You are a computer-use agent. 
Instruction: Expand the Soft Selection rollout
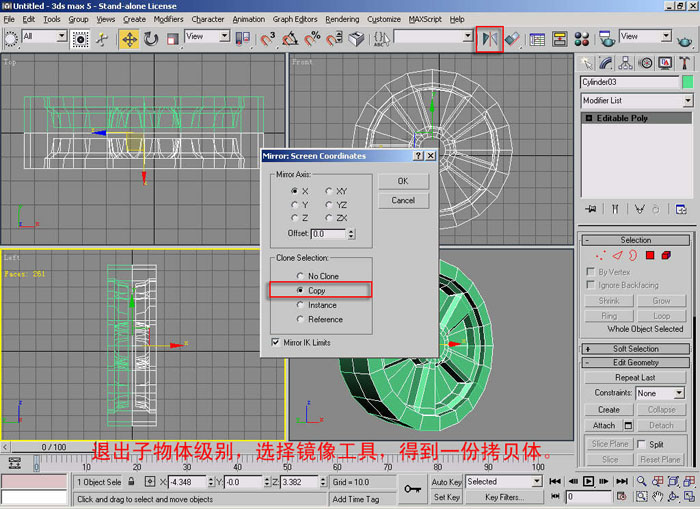tap(636, 349)
